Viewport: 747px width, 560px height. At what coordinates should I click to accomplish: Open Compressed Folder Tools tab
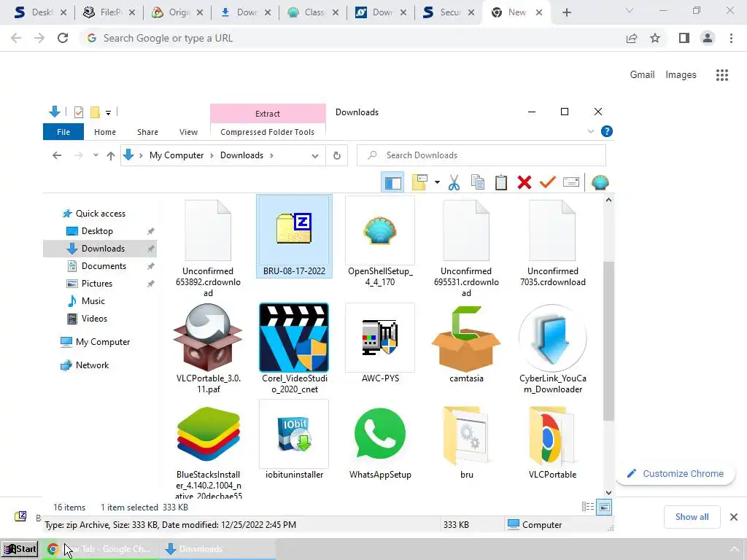[267, 132]
